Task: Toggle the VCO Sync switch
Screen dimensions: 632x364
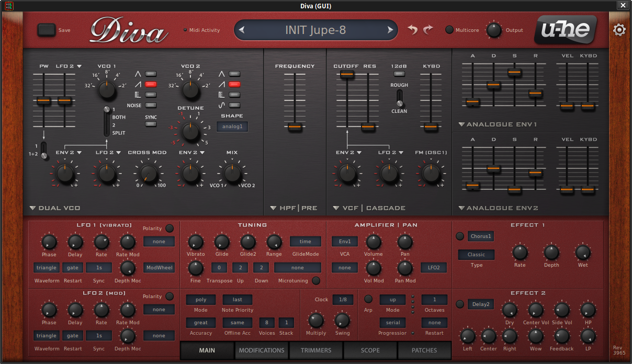Action: tap(151, 124)
